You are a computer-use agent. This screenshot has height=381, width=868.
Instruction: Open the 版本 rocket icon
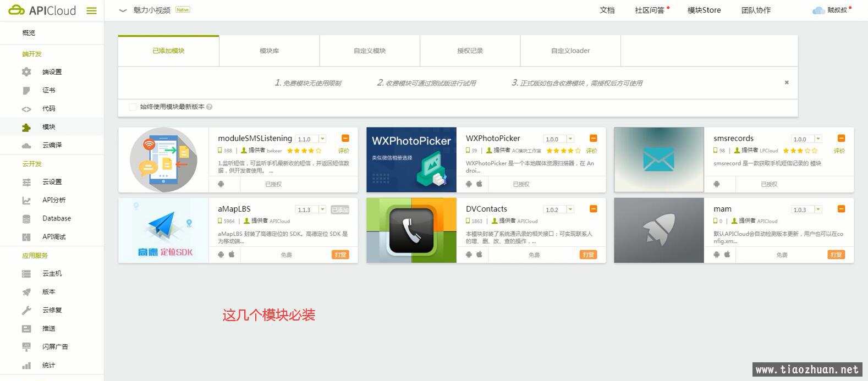(x=26, y=292)
